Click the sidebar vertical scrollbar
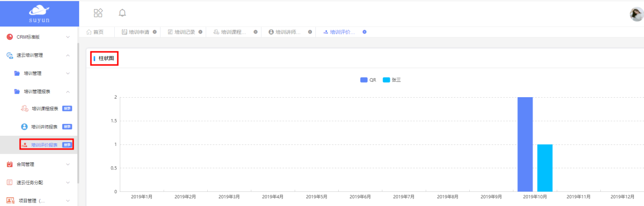The width and height of the screenshot is (644, 206). pos(78,112)
